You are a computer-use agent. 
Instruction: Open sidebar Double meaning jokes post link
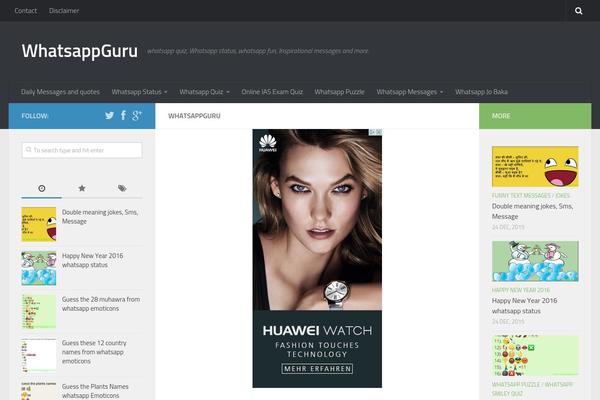point(100,217)
